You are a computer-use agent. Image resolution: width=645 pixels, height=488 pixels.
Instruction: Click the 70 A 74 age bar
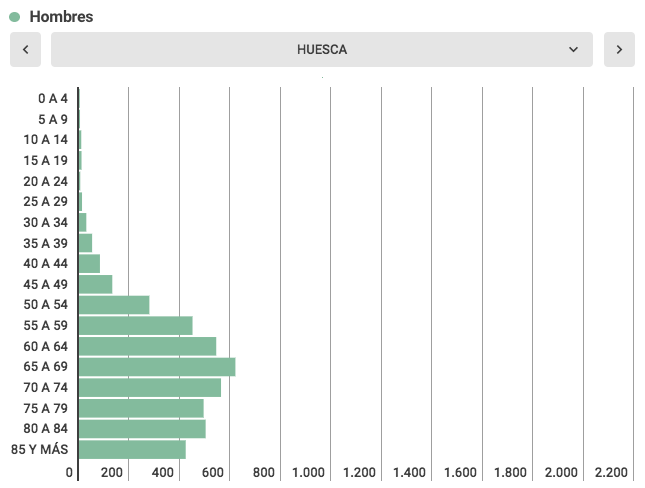point(149,387)
